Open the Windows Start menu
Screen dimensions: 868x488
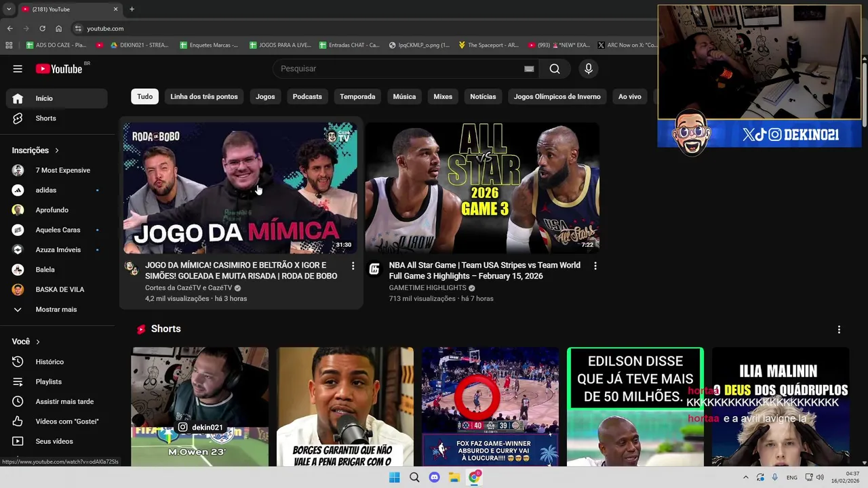point(394,477)
